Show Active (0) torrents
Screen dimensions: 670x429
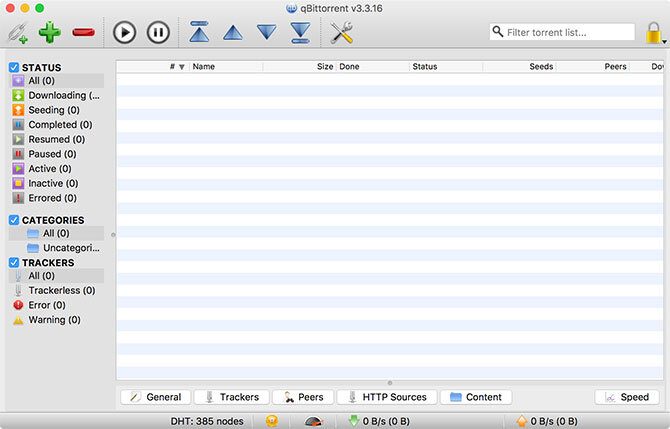56,169
